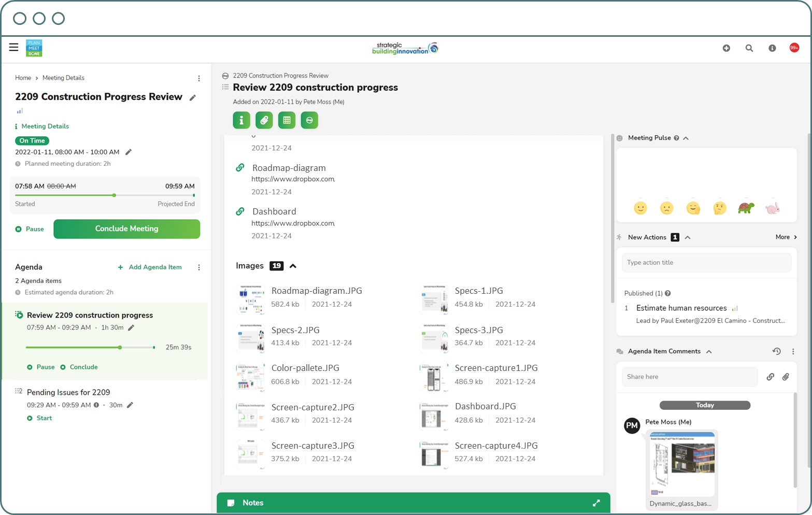Click the agenda item progress slider handle
The width and height of the screenshot is (812, 515).
(x=120, y=348)
